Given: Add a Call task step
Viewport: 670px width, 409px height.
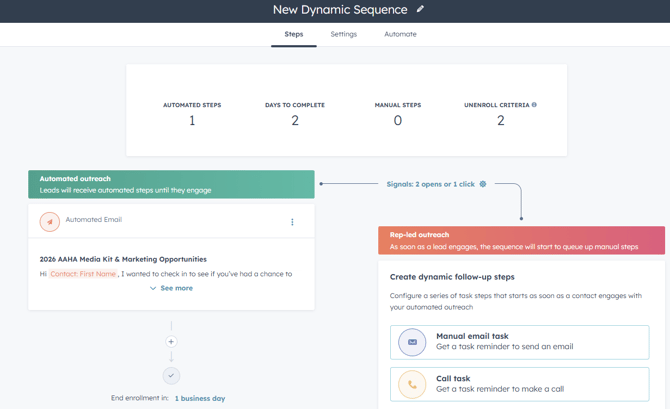Looking at the screenshot, I should (519, 384).
